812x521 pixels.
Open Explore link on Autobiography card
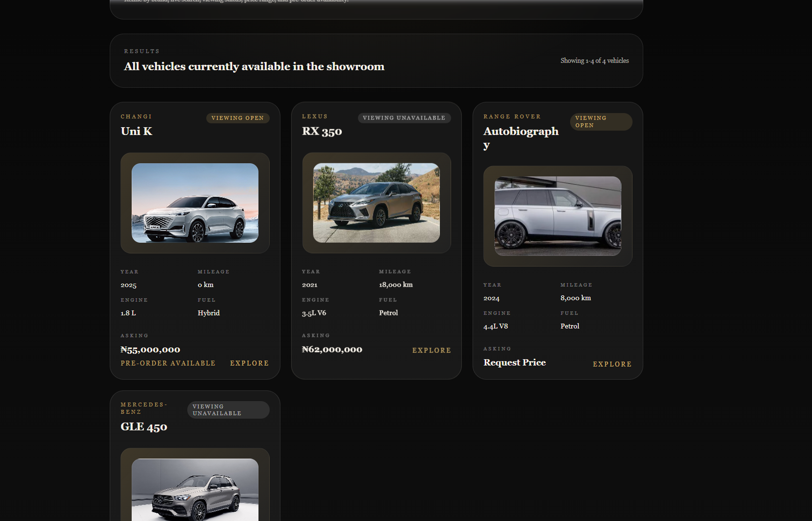612,364
